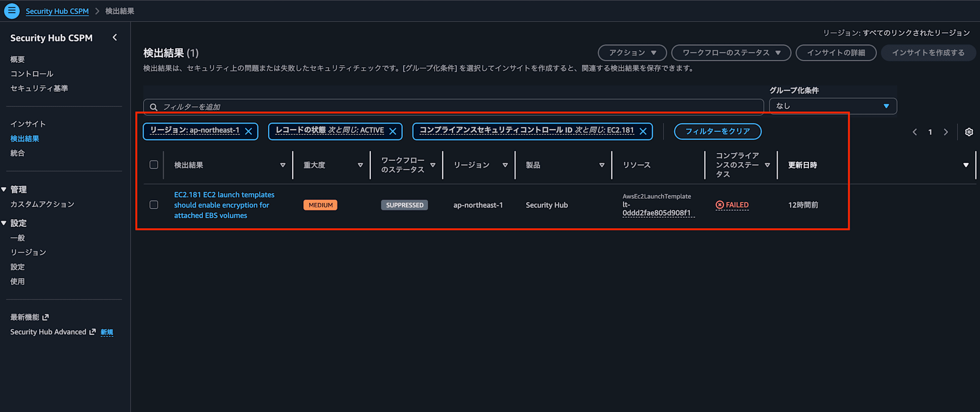Open カスタムアクション in sidebar

click(x=43, y=204)
